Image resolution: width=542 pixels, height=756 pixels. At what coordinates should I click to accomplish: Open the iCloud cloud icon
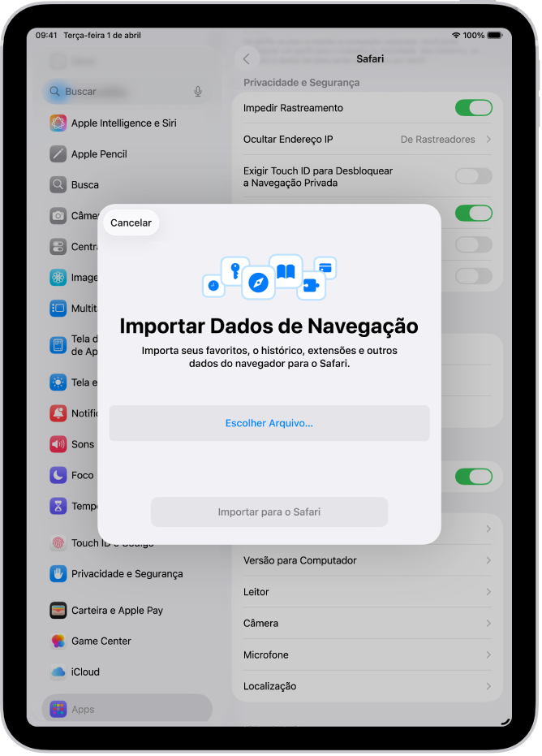[x=58, y=672]
